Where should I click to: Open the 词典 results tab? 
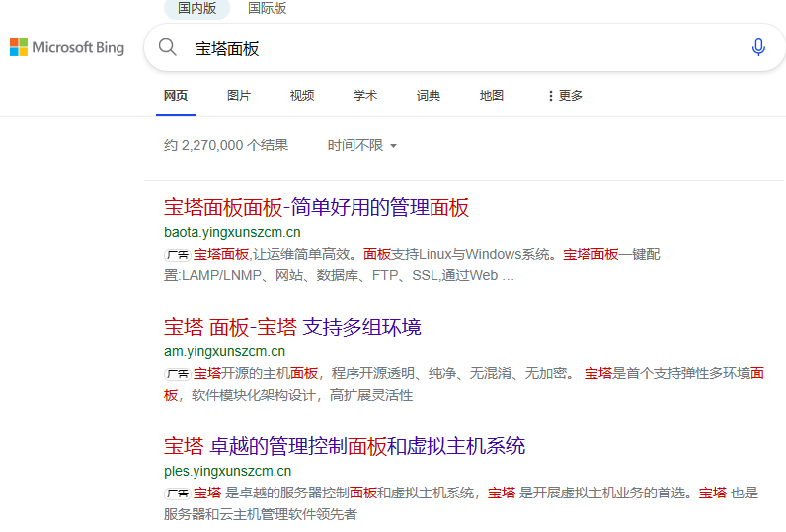pos(429,95)
